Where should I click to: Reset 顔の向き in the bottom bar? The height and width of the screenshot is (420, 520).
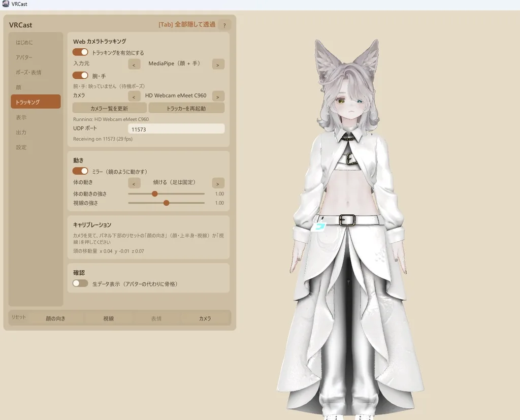pos(56,318)
